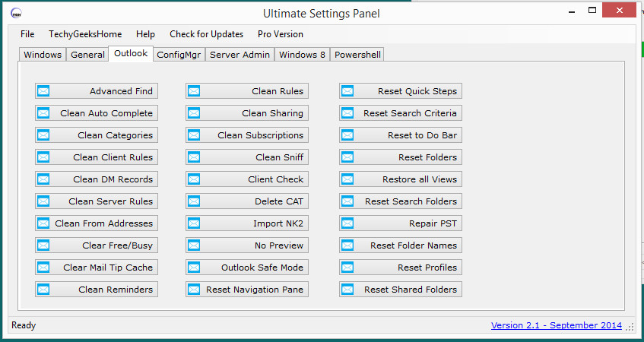Click the envelope icon next to Clean Rules

point(194,91)
